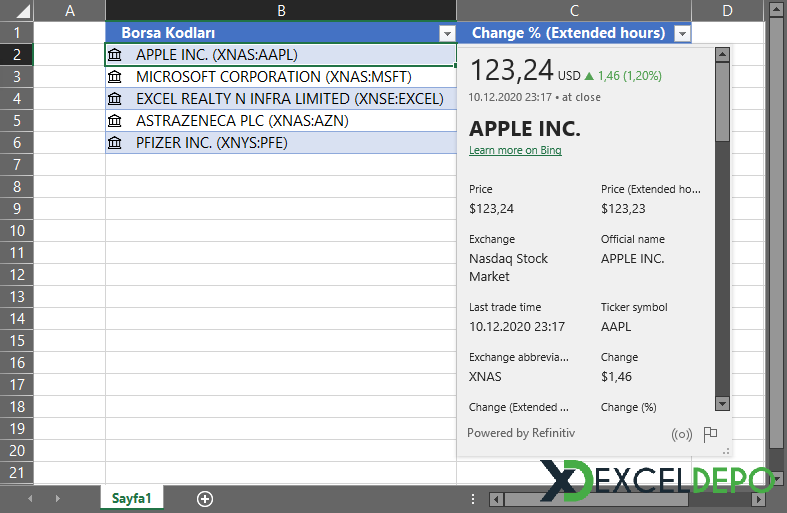
Task: Add a new sheet with plus button
Action: click(x=205, y=498)
